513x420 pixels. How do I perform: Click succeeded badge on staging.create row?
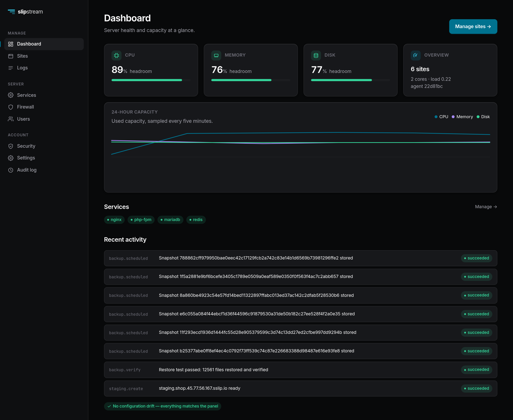click(476, 388)
